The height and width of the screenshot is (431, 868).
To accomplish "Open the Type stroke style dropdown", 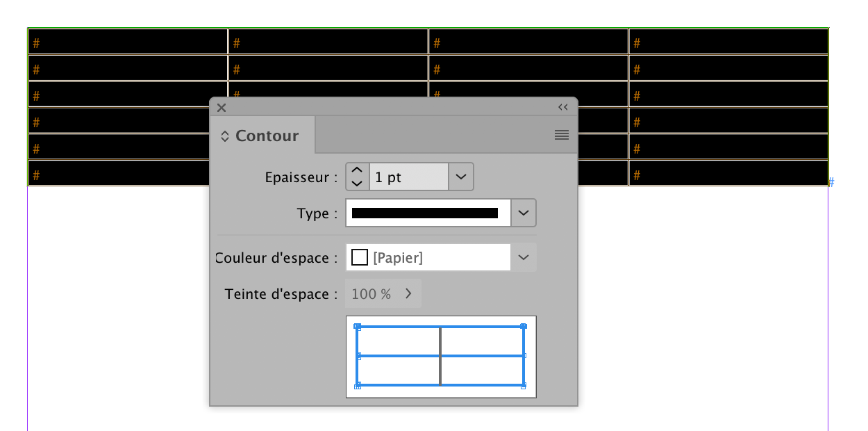I will 522,213.
